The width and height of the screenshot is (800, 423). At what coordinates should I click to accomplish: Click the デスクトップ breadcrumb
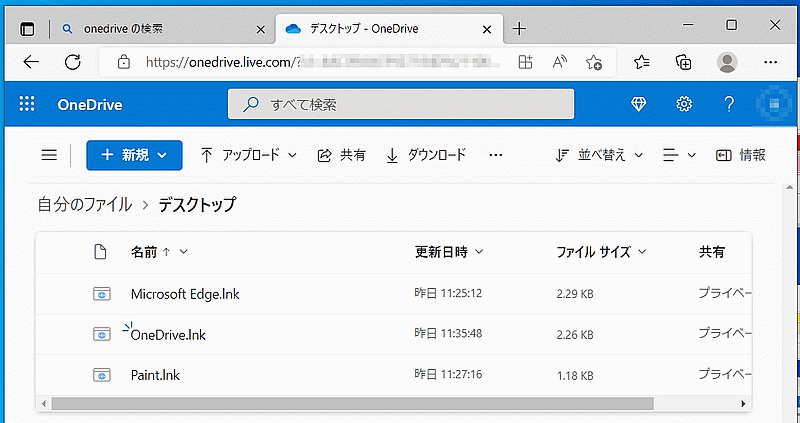[197, 205]
